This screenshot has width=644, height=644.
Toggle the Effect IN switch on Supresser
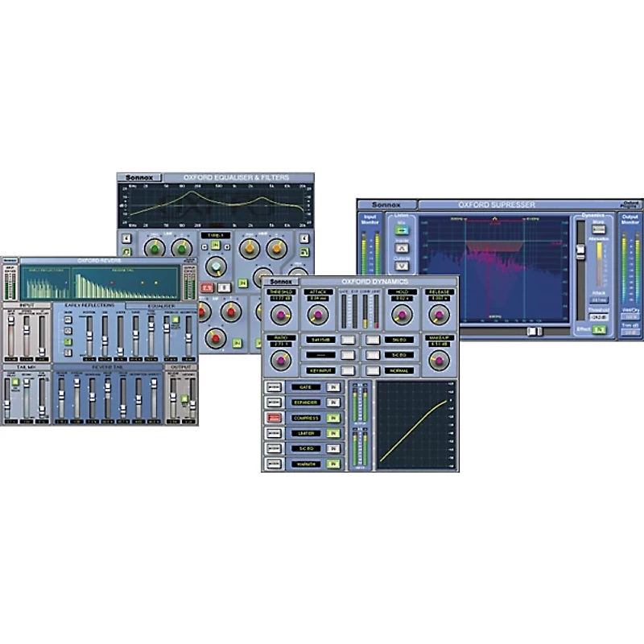600,328
